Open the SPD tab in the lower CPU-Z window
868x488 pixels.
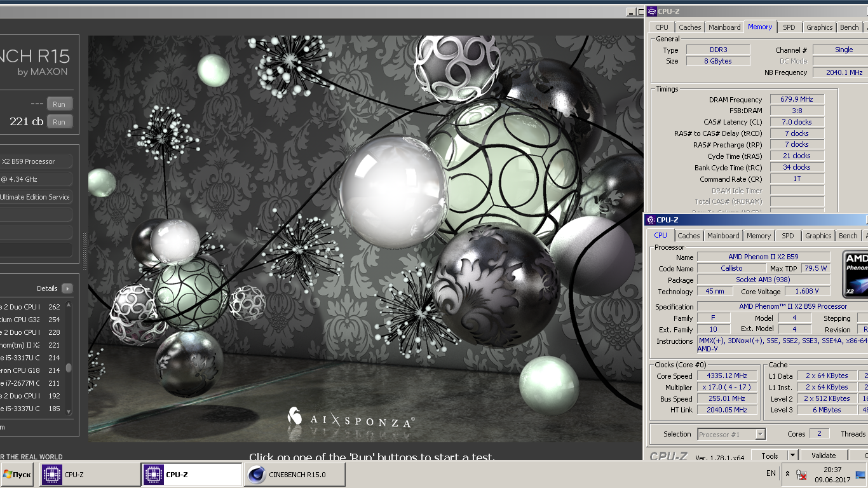[787, 236]
